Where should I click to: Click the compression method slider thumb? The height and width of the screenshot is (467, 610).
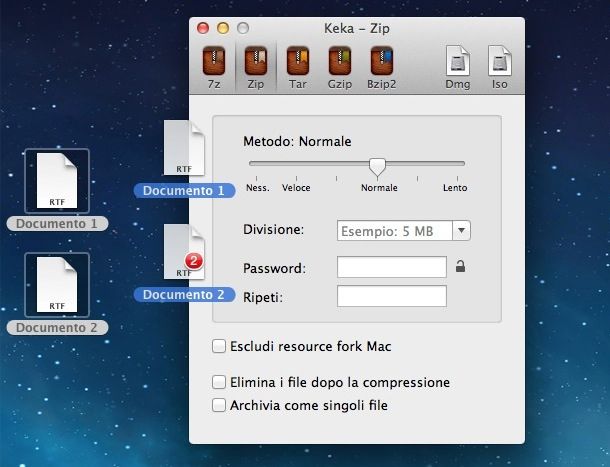point(377,167)
